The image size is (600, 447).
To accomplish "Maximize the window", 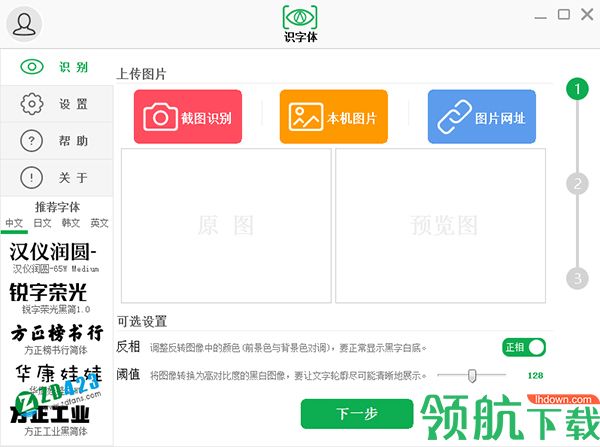I will click(x=564, y=15).
